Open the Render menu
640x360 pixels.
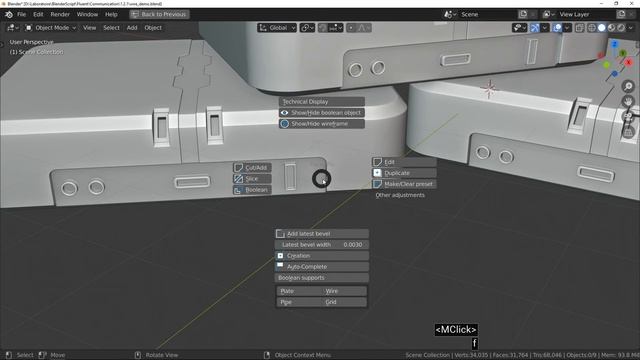[x=60, y=14]
